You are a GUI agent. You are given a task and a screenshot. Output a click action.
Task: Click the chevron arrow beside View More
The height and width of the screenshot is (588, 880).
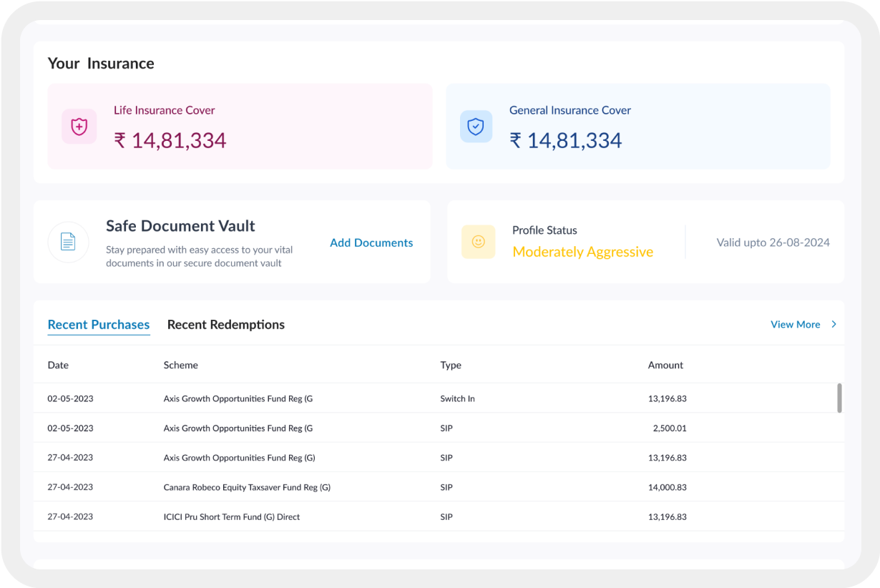click(x=833, y=324)
